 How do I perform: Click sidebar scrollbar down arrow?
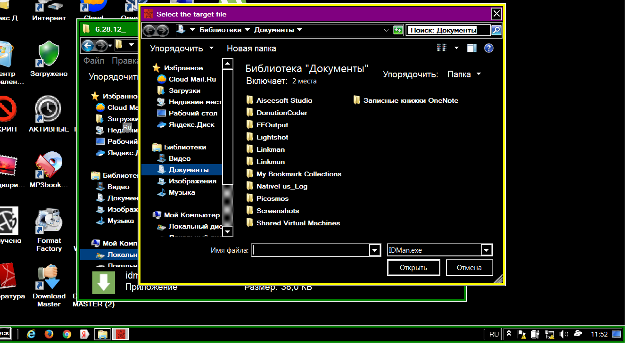(x=228, y=231)
